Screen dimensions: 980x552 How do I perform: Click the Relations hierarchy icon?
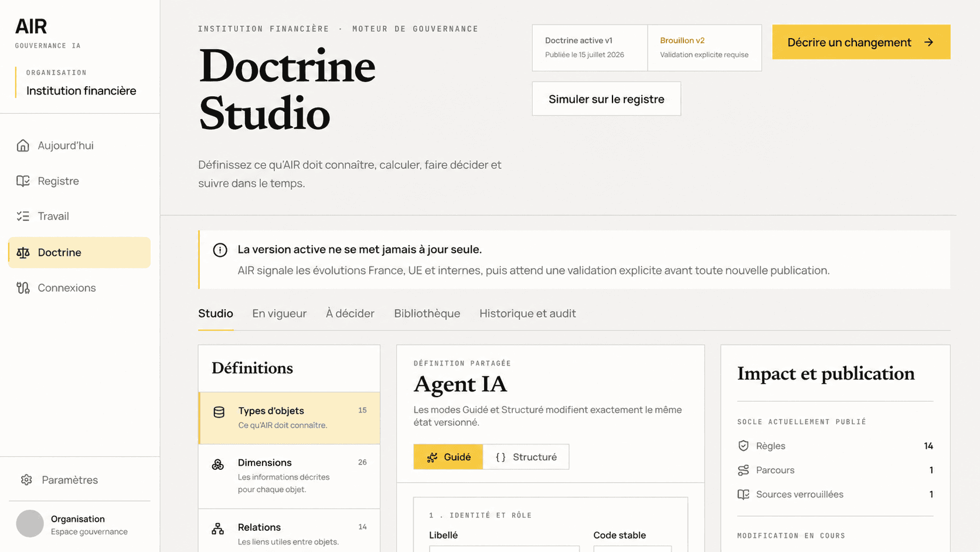pos(218,529)
